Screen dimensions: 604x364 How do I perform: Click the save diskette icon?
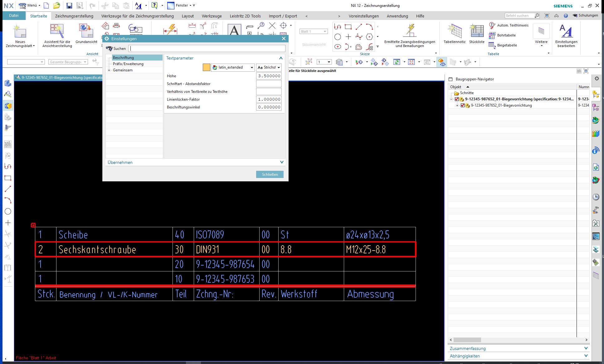tap(69, 6)
